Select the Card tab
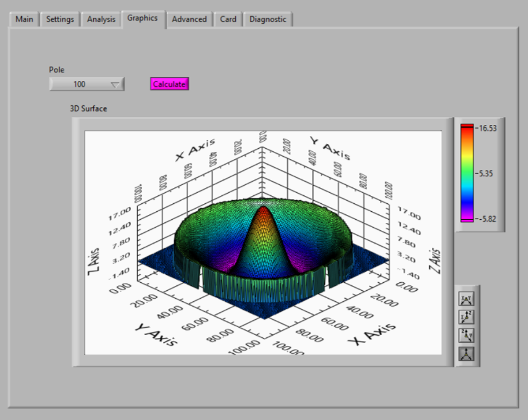Image resolution: width=528 pixels, height=420 pixels. 227,19
